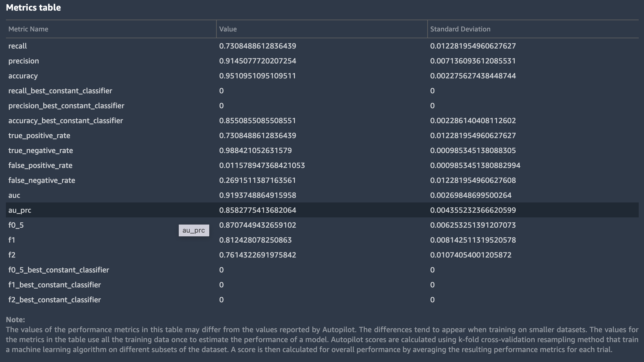Click false_positive_rate value cell
The image size is (644, 362).
point(262,165)
